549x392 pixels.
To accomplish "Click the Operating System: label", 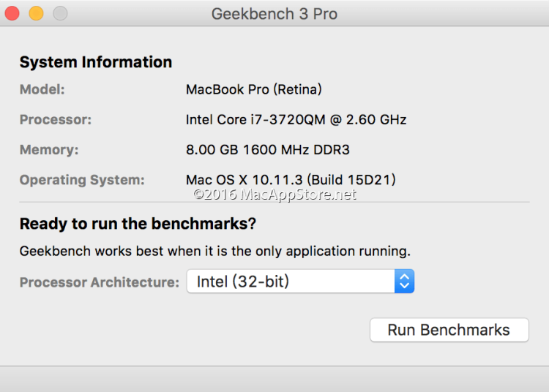I will coord(82,180).
